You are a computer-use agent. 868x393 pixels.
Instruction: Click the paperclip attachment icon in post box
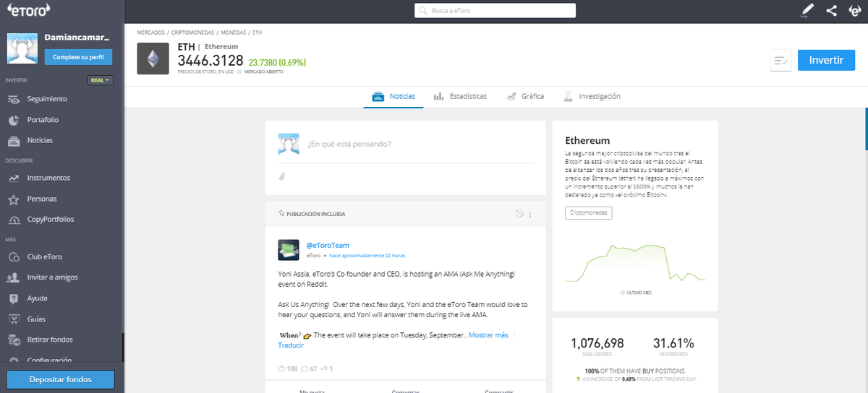tap(283, 176)
